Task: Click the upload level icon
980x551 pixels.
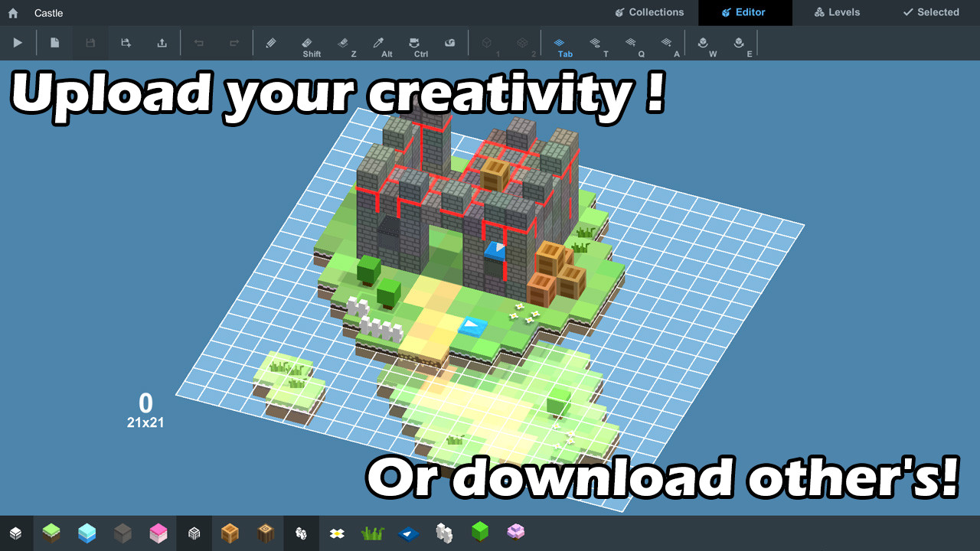Action: [x=162, y=43]
